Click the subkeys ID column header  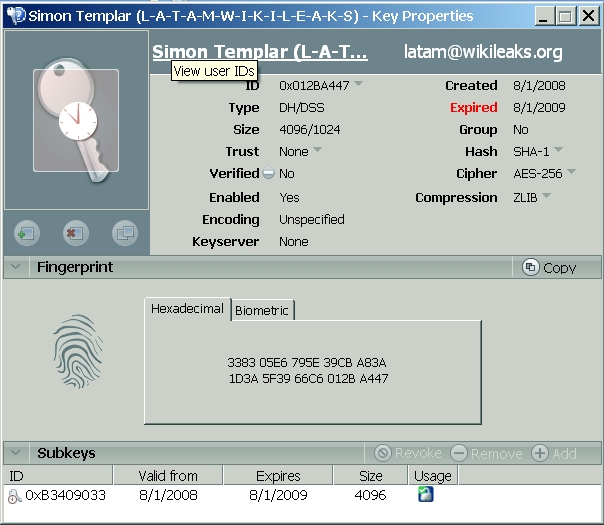[58, 476]
